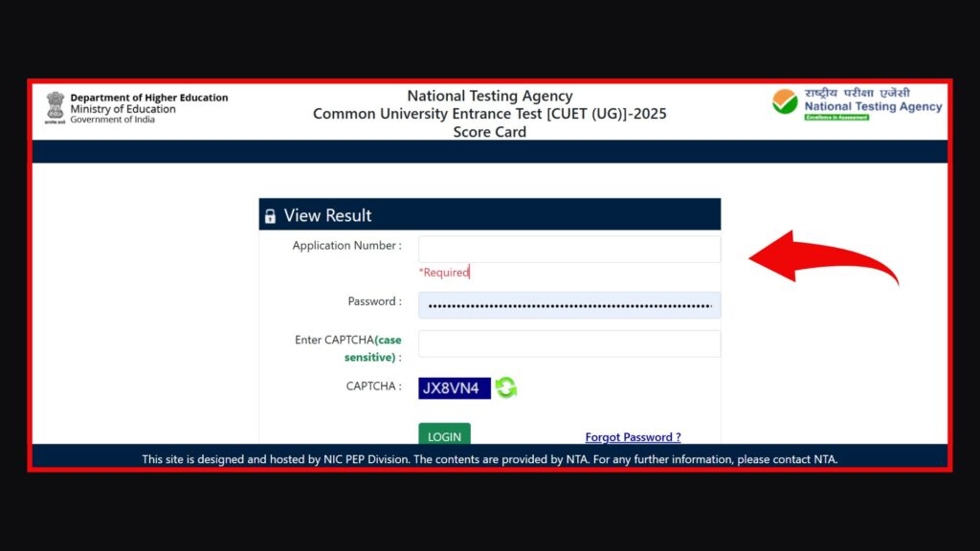This screenshot has height=551, width=980.
Task: Click 'Ministry of Education' text
Action: pos(123,109)
